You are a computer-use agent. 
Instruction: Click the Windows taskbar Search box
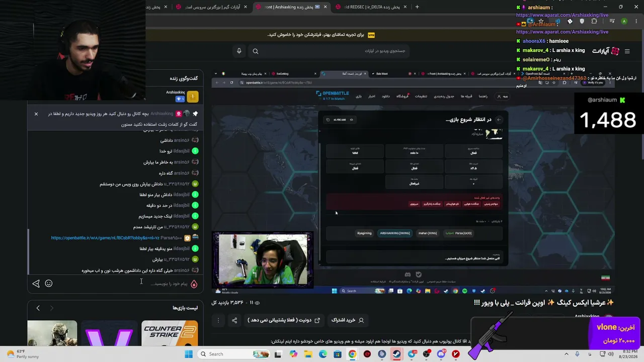point(233,354)
